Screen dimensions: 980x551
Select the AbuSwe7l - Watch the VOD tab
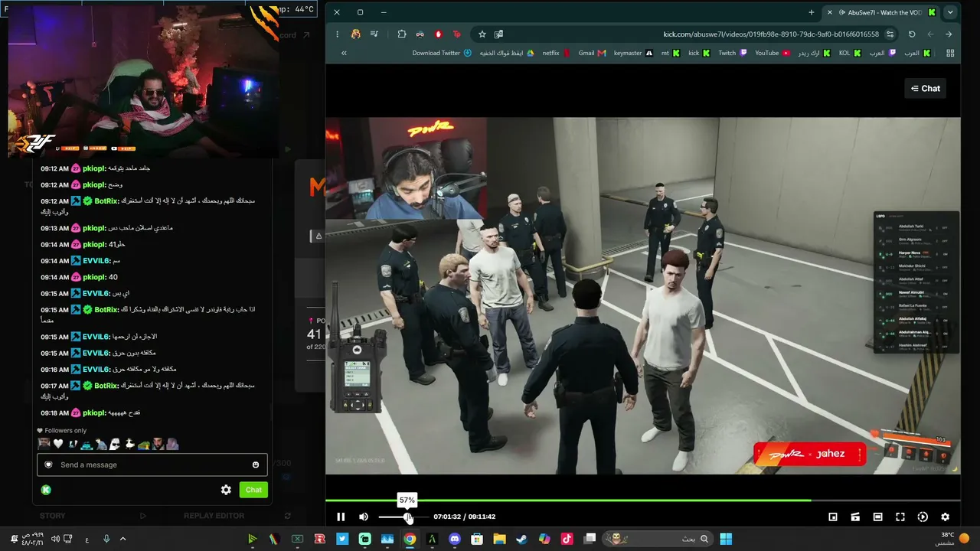[882, 12]
